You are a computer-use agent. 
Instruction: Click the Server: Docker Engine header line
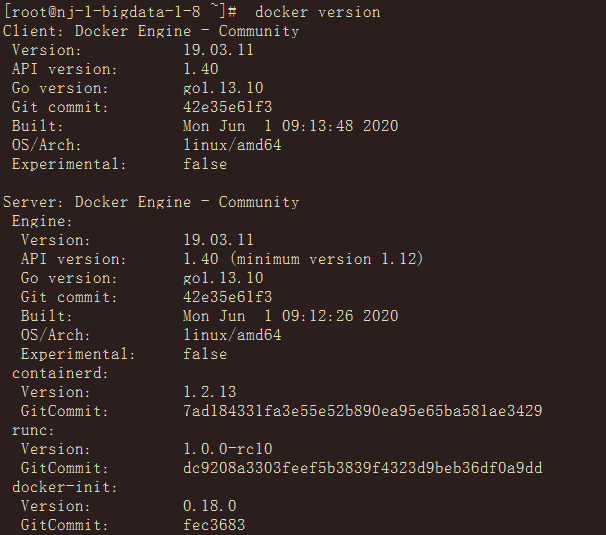(x=151, y=202)
